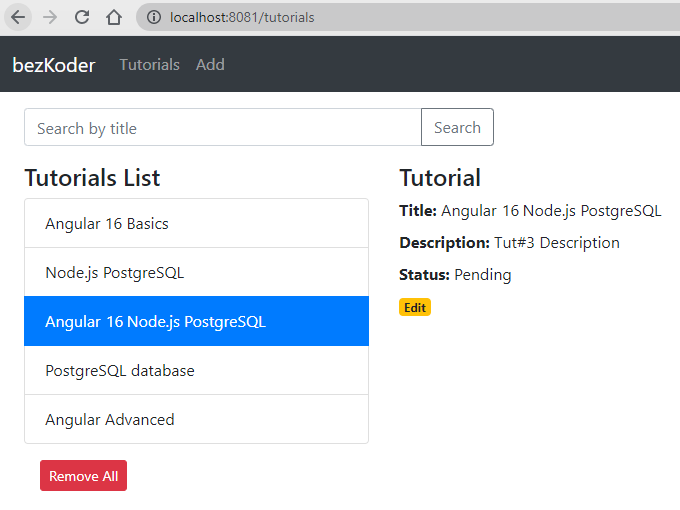680x510 pixels.
Task: Select Angular 16 Basics in the list
Action: coord(196,223)
